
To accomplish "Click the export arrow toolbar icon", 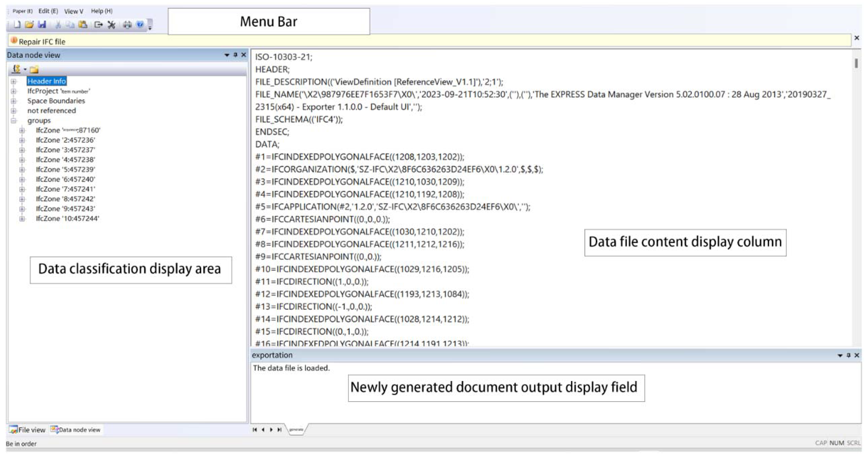I will tap(98, 24).
